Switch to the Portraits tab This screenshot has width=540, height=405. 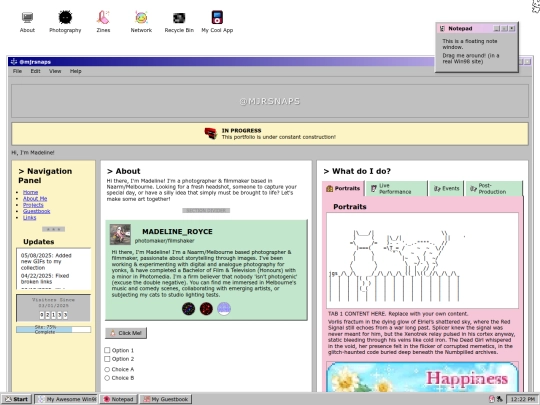343,188
